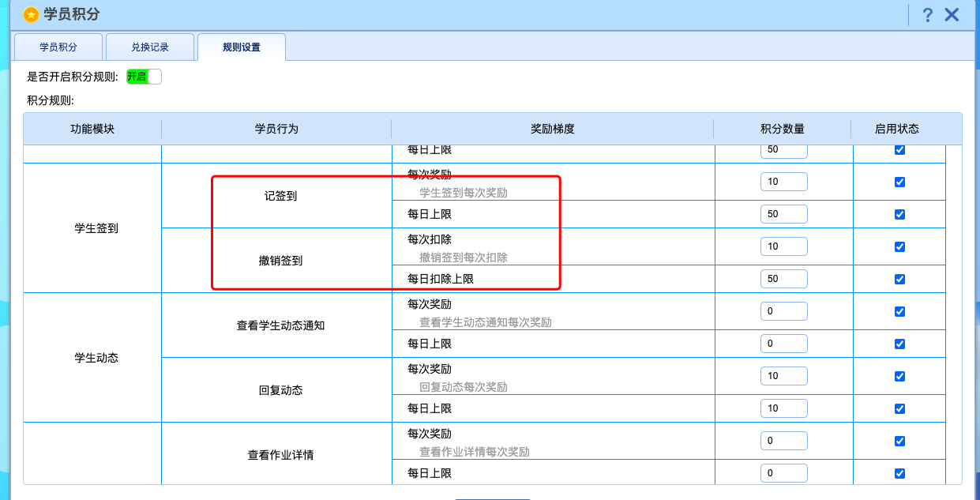Close the 学员积分 dialog window

pyautogui.click(x=952, y=14)
